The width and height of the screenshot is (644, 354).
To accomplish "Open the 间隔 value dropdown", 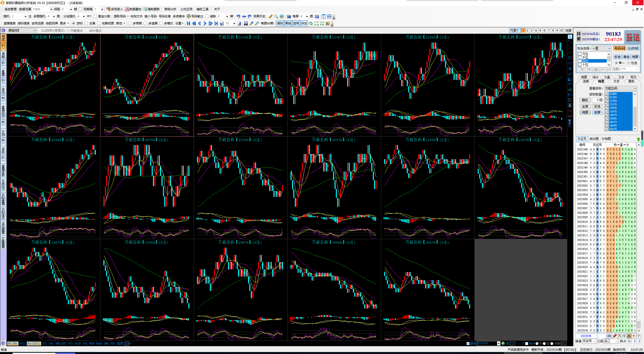I will [71, 9].
